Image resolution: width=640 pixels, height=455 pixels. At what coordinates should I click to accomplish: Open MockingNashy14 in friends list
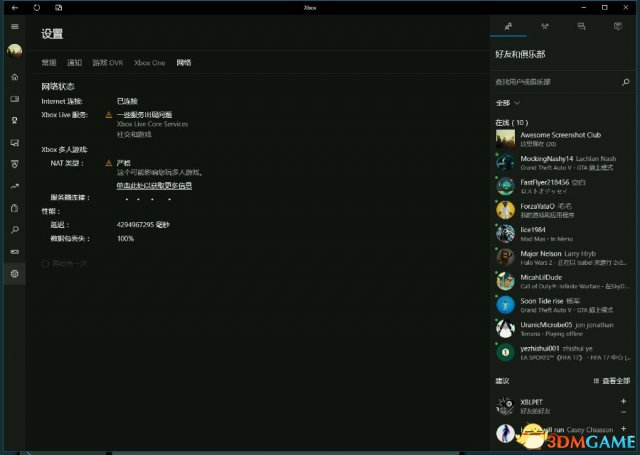point(563,162)
